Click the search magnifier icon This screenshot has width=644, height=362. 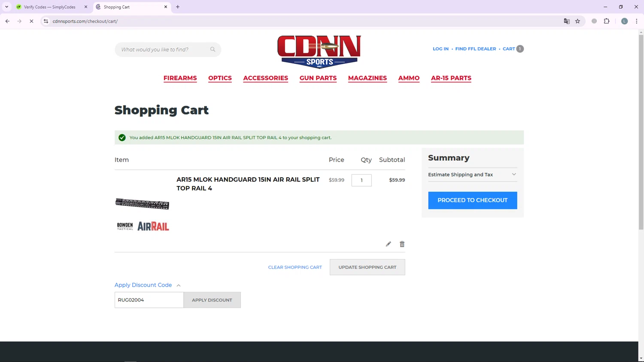(x=213, y=49)
